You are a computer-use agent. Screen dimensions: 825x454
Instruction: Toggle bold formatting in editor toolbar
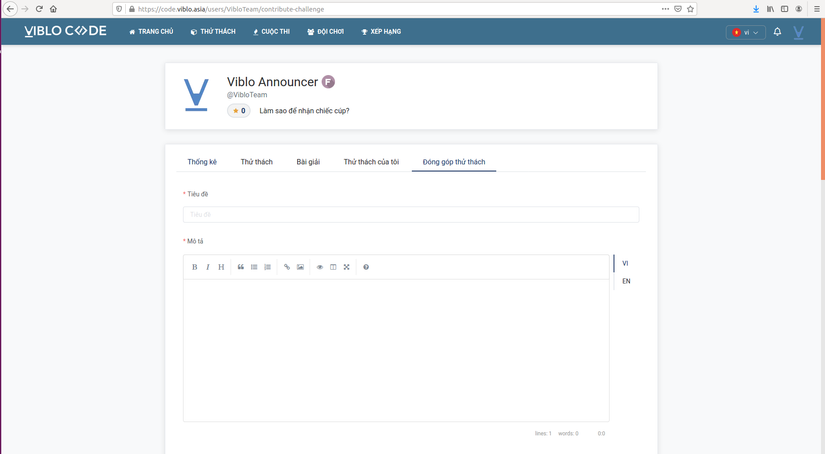[195, 267]
